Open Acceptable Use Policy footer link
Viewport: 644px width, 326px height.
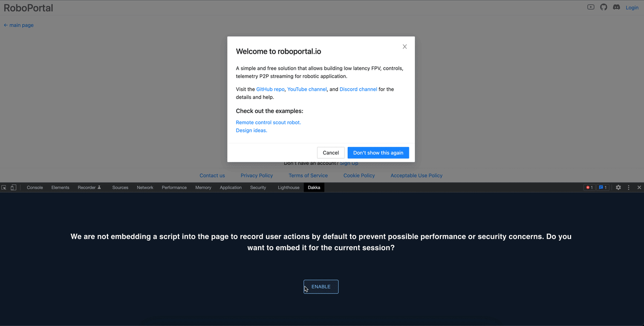pos(416,175)
